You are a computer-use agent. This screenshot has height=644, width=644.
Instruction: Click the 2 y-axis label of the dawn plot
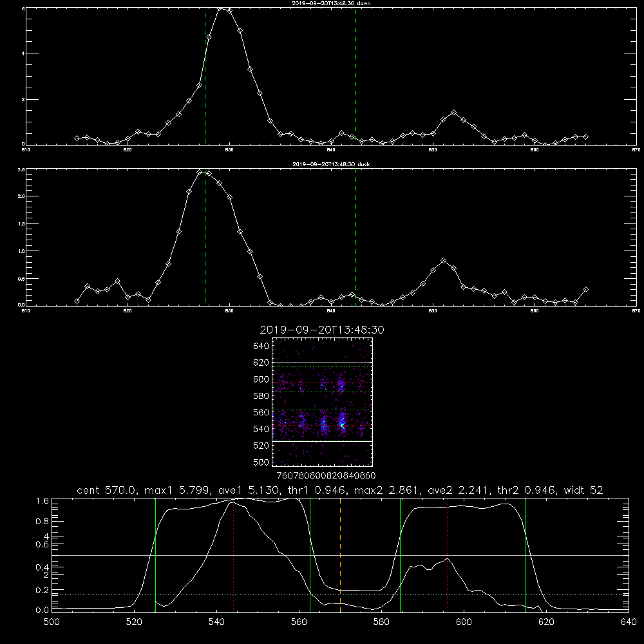(23, 100)
